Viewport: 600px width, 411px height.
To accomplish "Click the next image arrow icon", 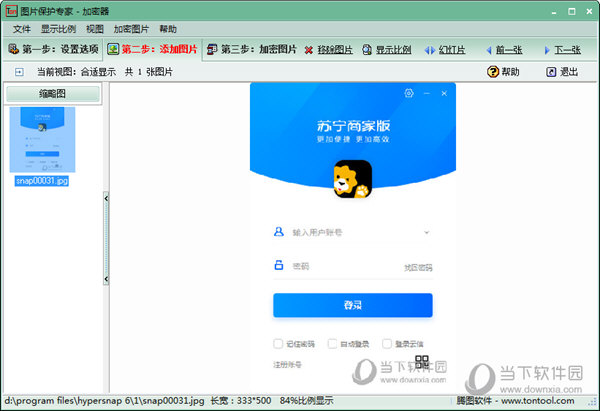I will [547, 50].
